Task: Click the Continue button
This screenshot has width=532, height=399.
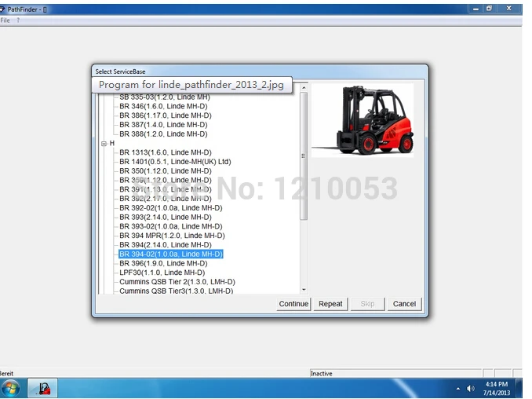Action: [293, 304]
